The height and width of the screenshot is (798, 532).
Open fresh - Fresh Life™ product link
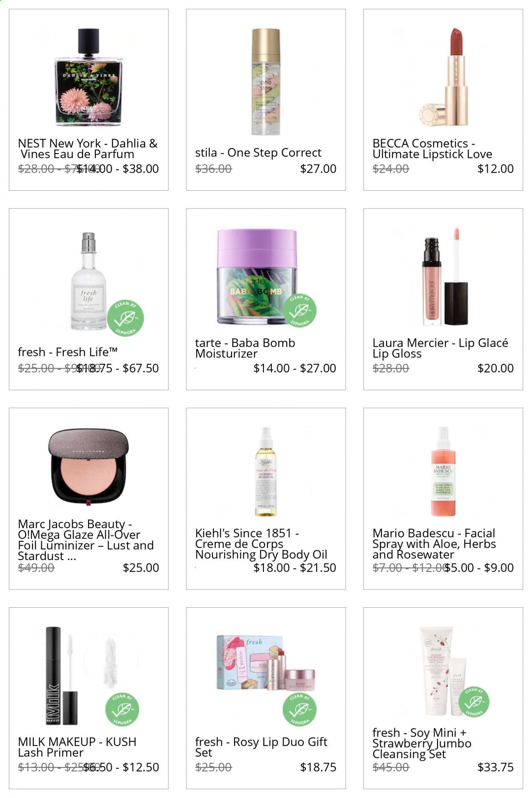coord(68,352)
